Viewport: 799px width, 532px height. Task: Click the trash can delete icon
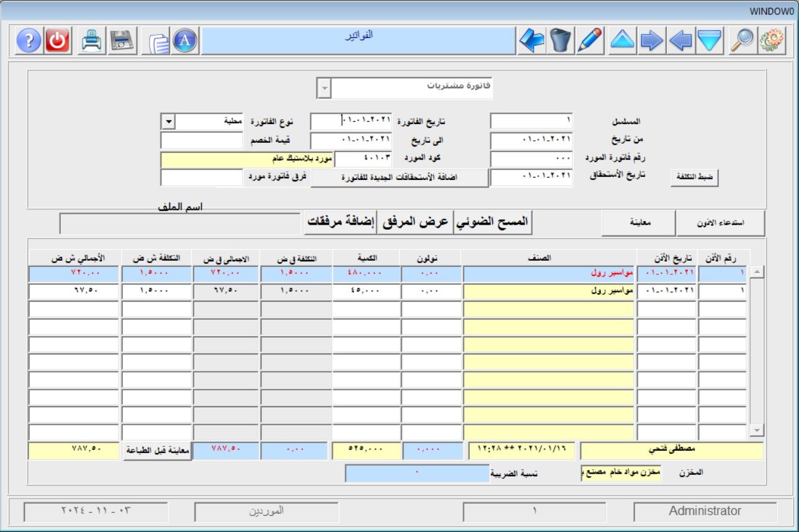coord(561,41)
